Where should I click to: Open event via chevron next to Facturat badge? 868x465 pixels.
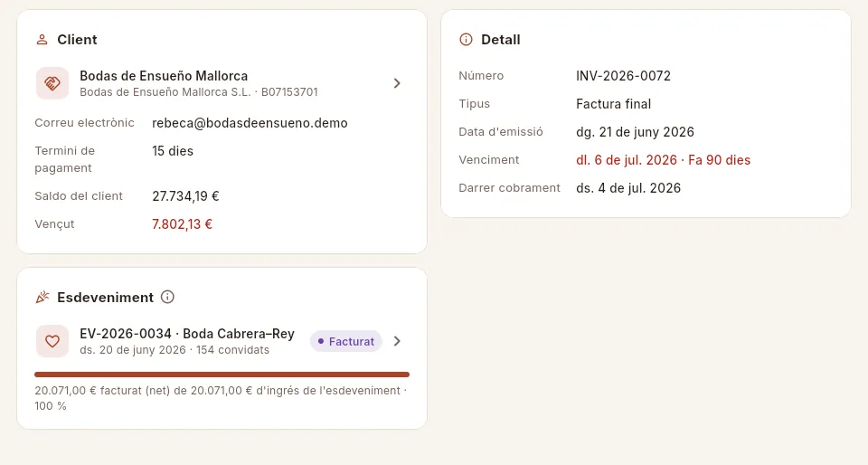point(397,341)
